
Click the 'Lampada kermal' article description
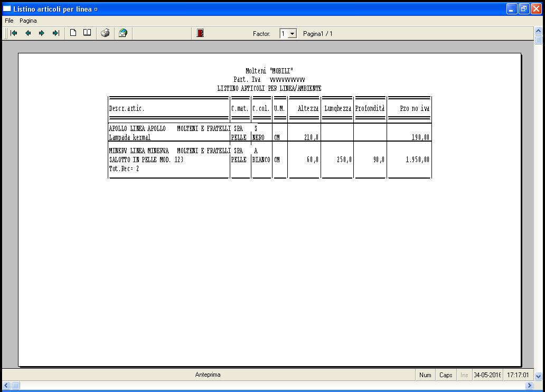coord(129,137)
